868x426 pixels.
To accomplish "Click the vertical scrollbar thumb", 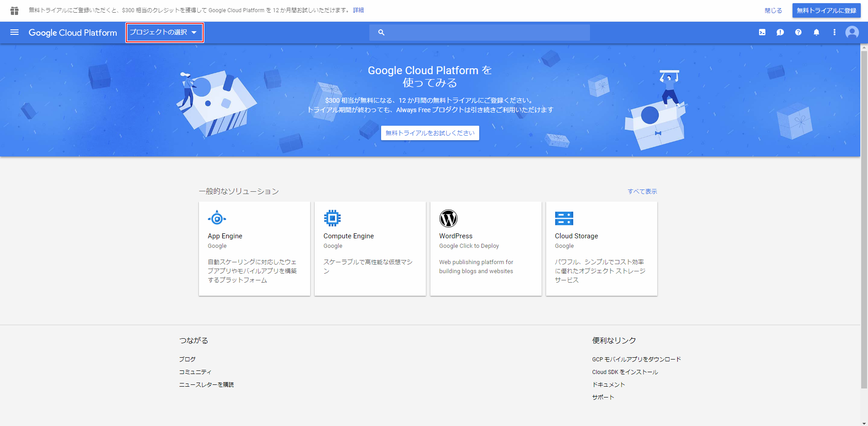I will pos(864,219).
